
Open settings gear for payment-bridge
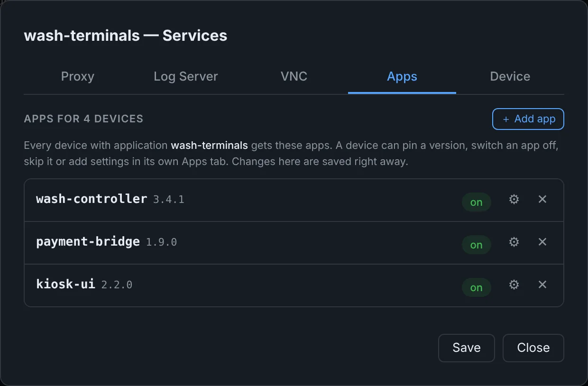point(514,242)
